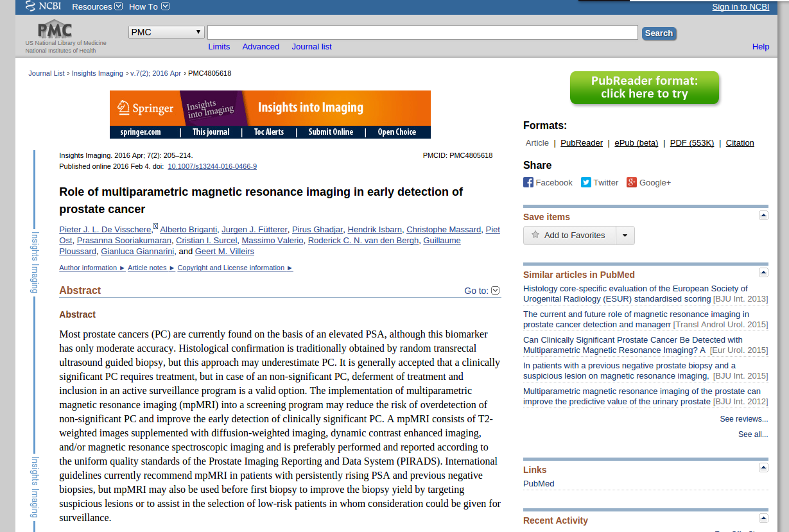Click the corresponding author envelope icon
789x532 pixels.
click(x=155, y=227)
